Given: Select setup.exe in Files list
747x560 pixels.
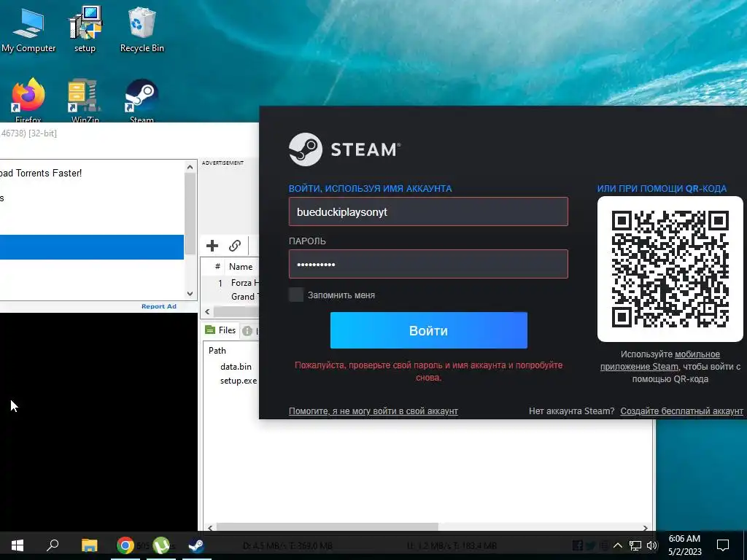Looking at the screenshot, I should point(239,381).
